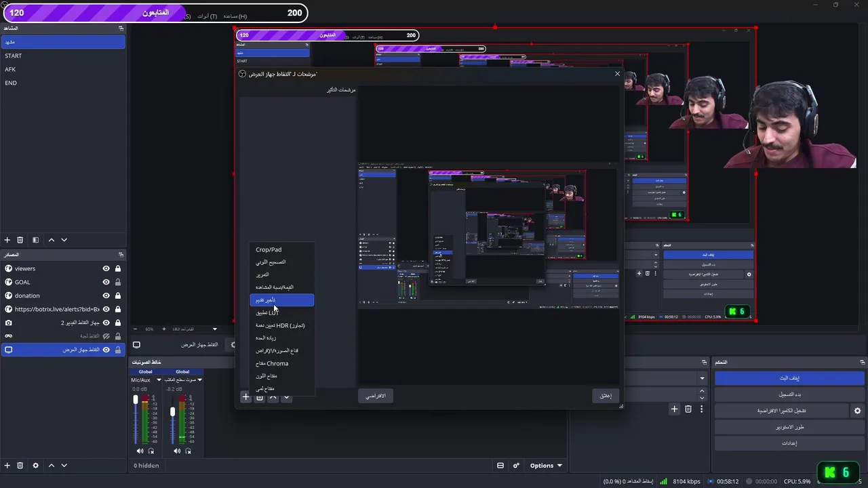Undock the المصادر sources panel icon
This screenshot has height=488, width=868.
point(121,255)
